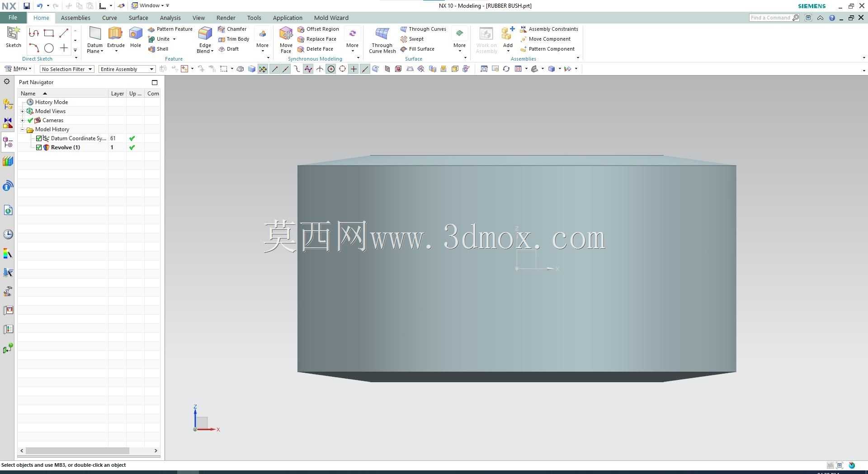This screenshot has width=868, height=474.
Task: Click the Trim Body button
Action: click(233, 39)
